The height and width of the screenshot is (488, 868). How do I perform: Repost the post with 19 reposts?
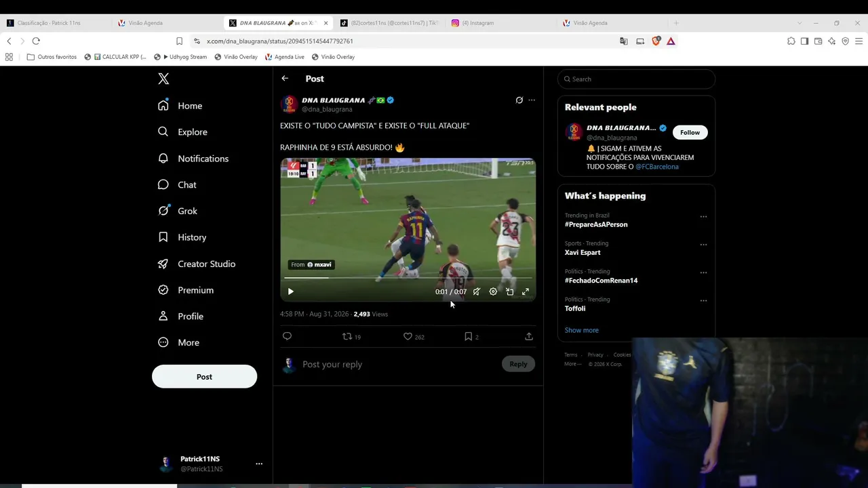[351, 336]
